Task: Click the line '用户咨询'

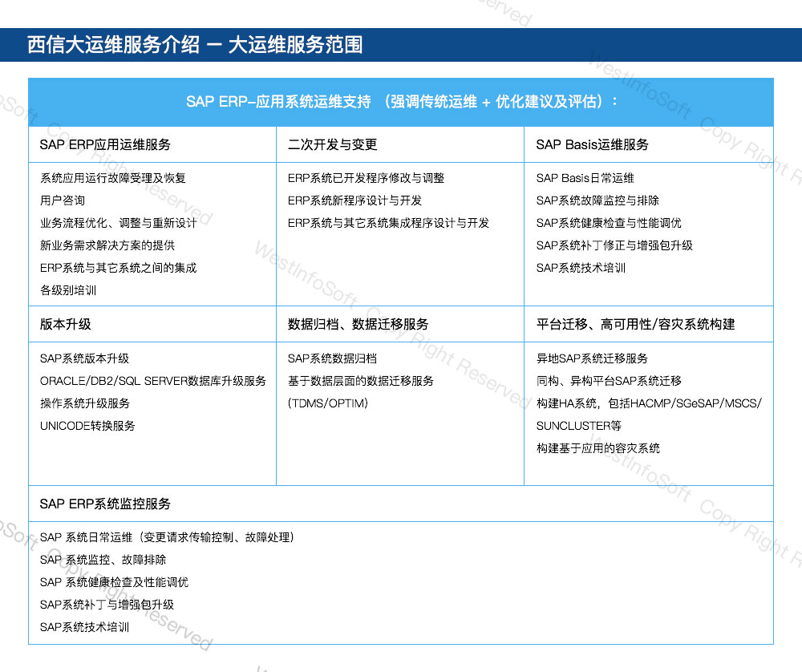Action: pos(63,200)
